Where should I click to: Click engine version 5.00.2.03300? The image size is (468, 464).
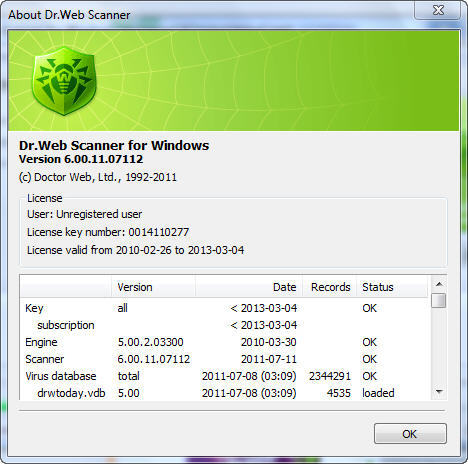coord(150,342)
